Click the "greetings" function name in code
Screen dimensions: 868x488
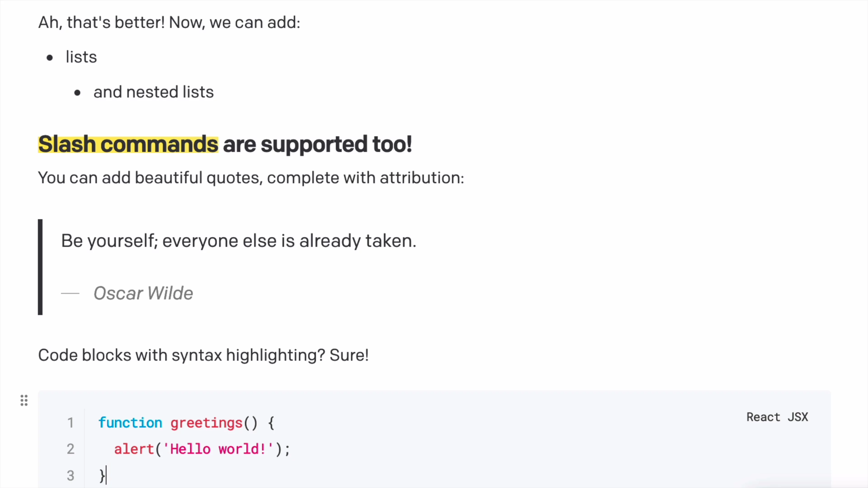pyautogui.click(x=206, y=423)
